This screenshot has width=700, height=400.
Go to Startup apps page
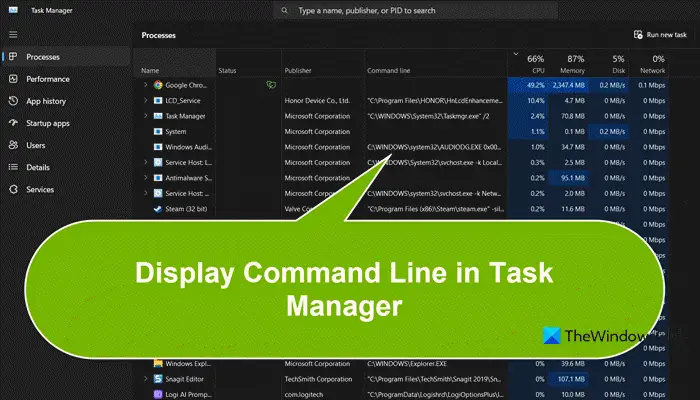point(66,123)
